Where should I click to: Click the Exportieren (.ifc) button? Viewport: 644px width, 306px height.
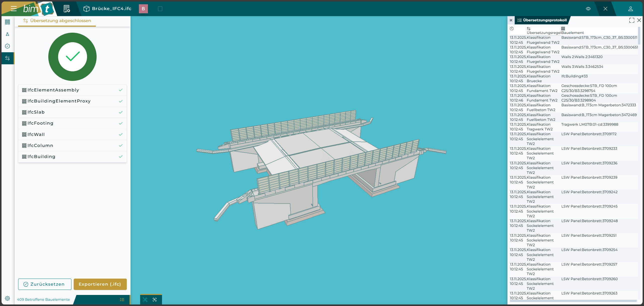(100, 284)
